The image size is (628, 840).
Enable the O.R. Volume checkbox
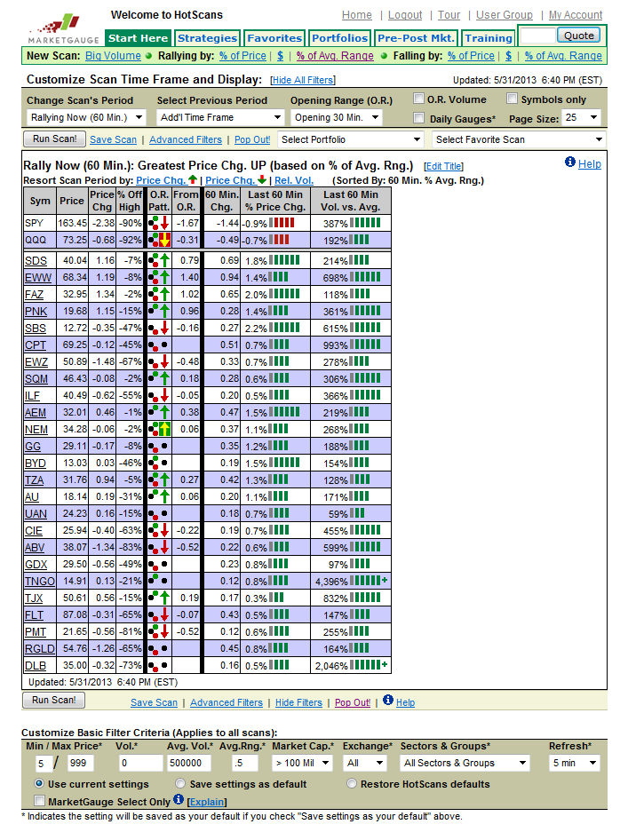click(x=419, y=99)
